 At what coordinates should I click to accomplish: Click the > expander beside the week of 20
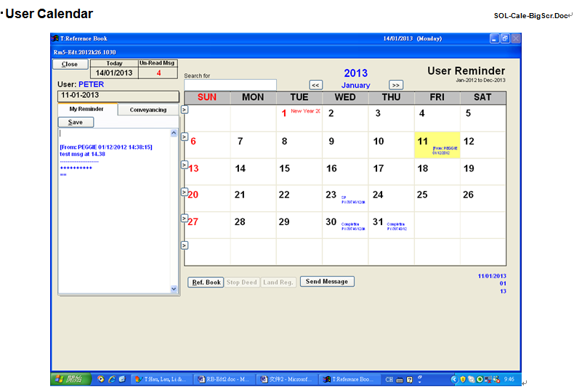(185, 192)
